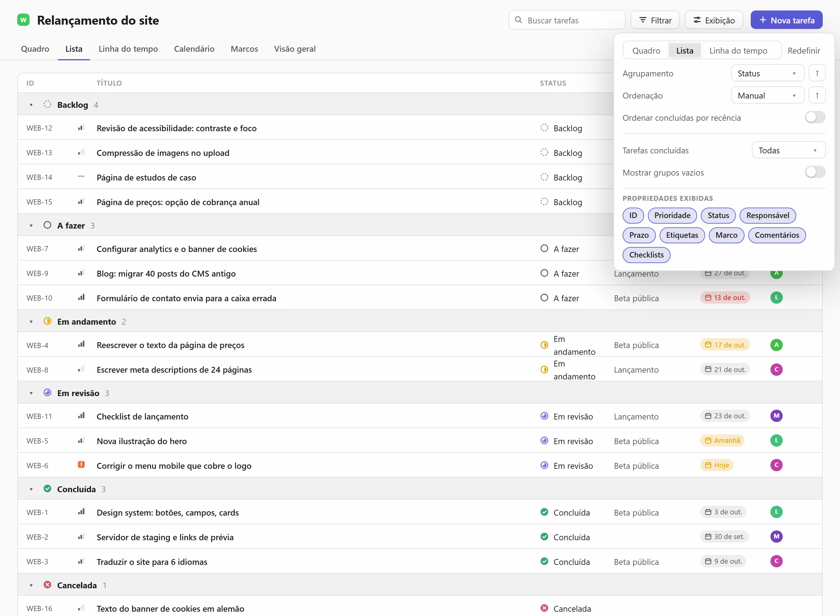Open the Filtrar button
The height and width of the screenshot is (616, 840).
pos(655,20)
